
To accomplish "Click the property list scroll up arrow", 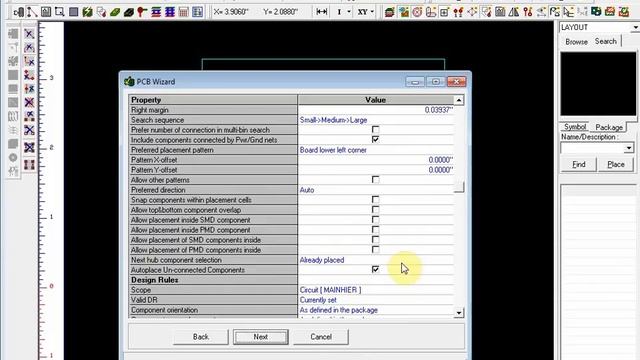I will [x=459, y=100].
